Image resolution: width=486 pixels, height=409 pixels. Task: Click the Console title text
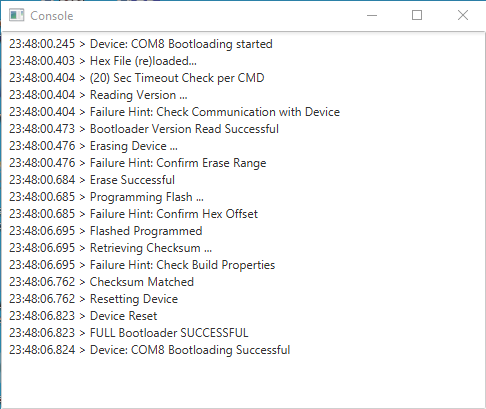52,16
